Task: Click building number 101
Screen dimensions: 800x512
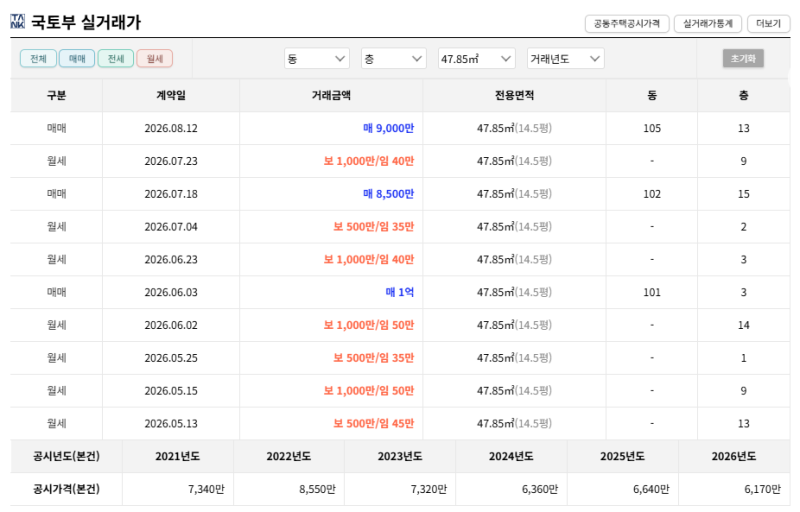Action: coord(652,293)
